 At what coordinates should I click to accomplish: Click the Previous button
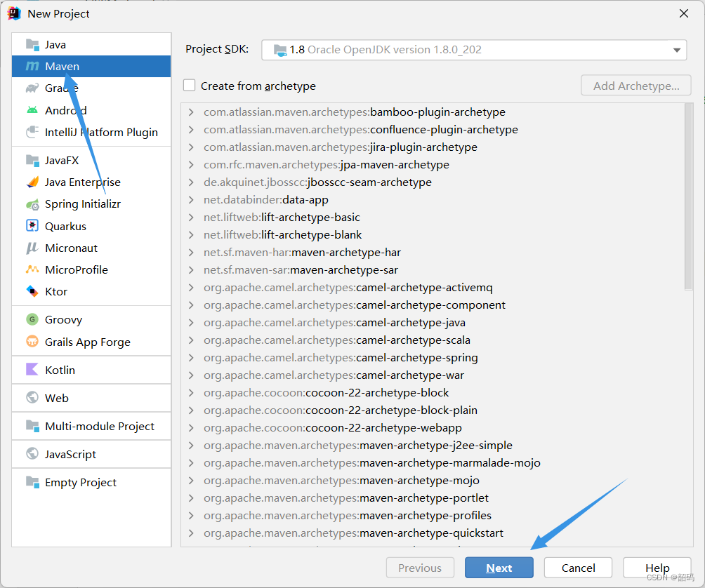[x=420, y=568]
